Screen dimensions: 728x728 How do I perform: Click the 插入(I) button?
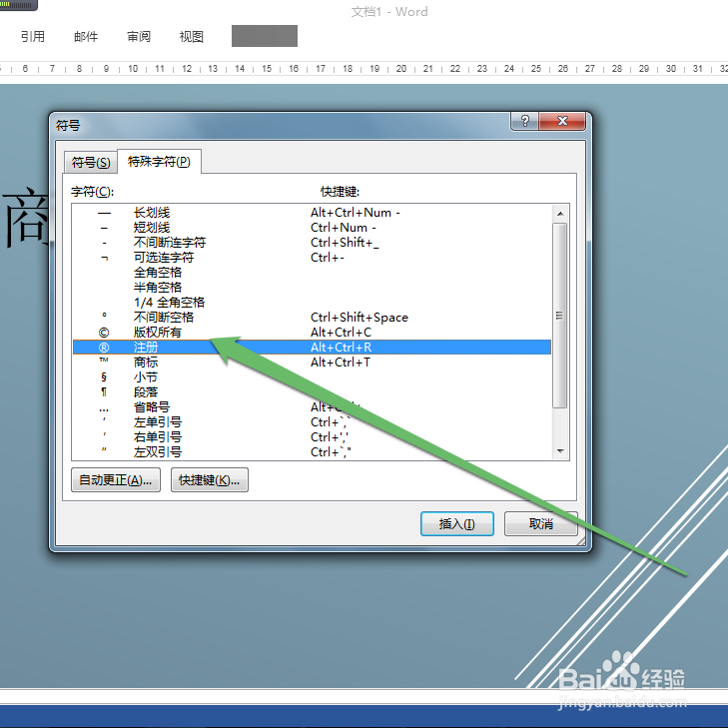456,524
